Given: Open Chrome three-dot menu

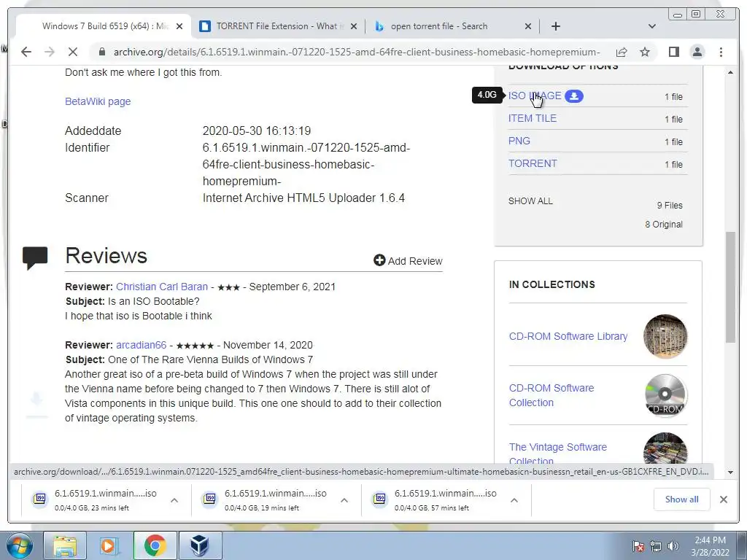Looking at the screenshot, I should (x=721, y=52).
